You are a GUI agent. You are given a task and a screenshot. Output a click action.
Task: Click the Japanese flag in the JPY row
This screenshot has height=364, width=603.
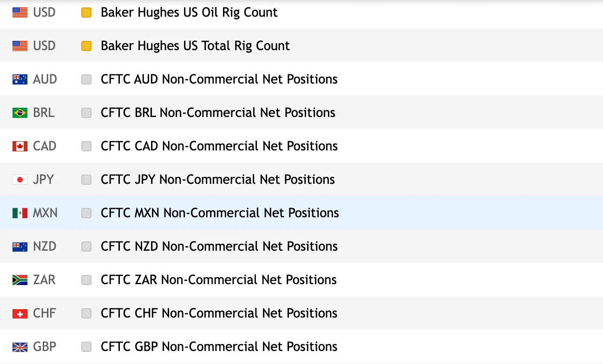pyautogui.click(x=20, y=180)
